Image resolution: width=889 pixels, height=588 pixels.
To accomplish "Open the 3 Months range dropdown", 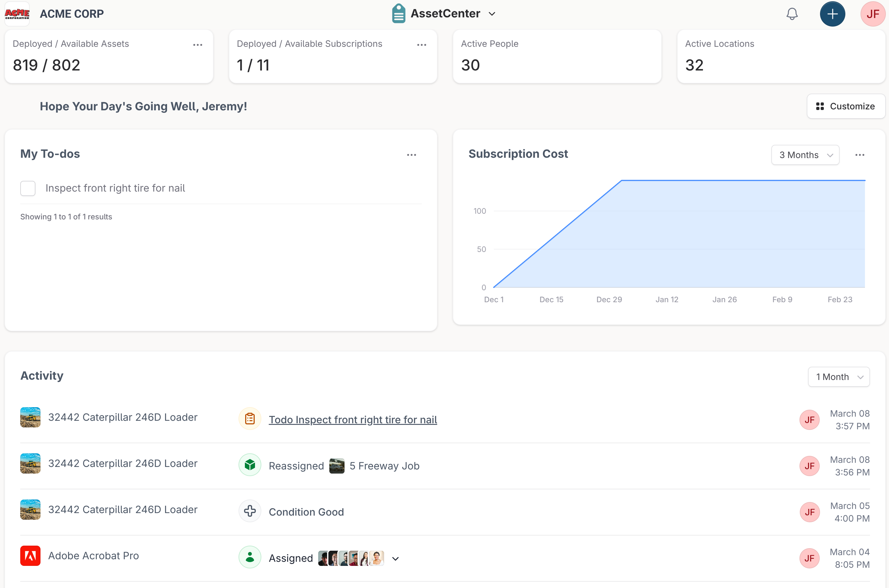I will pyautogui.click(x=805, y=155).
